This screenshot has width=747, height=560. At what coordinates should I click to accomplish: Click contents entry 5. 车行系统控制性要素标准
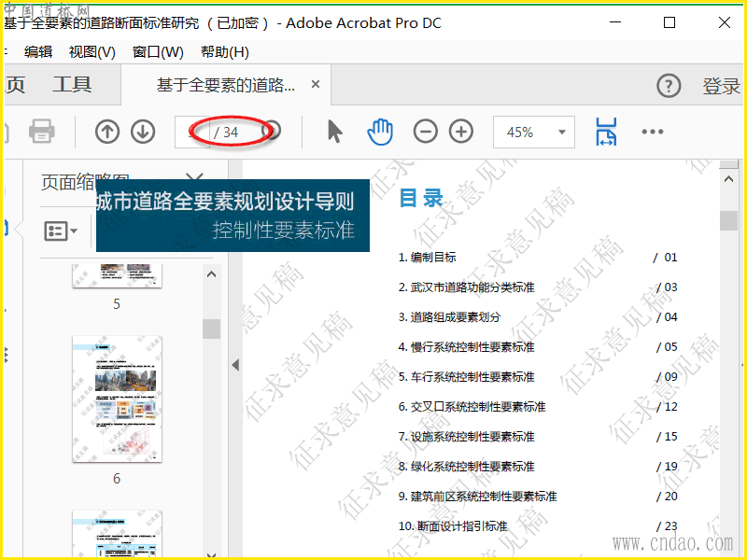point(466,377)
